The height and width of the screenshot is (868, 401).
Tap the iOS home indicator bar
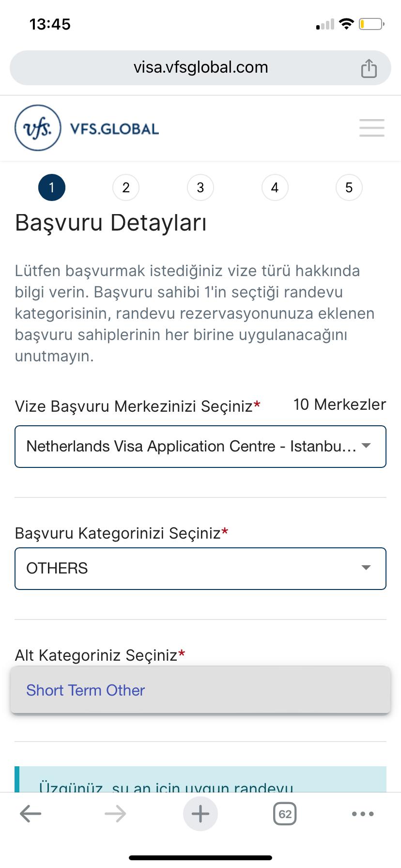pos(200,857)
